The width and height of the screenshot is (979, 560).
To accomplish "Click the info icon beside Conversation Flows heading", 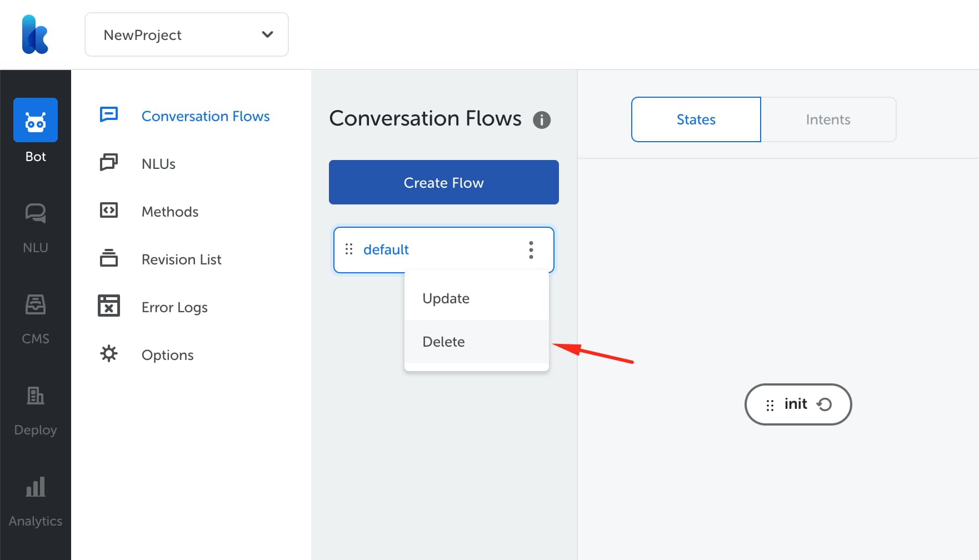I will click(541, 119).
